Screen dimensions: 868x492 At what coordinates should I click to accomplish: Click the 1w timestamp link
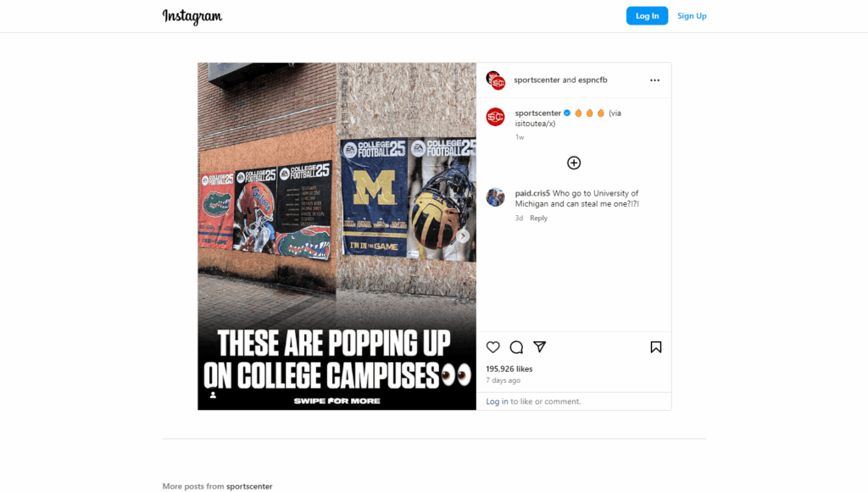(x=520, y=136)
